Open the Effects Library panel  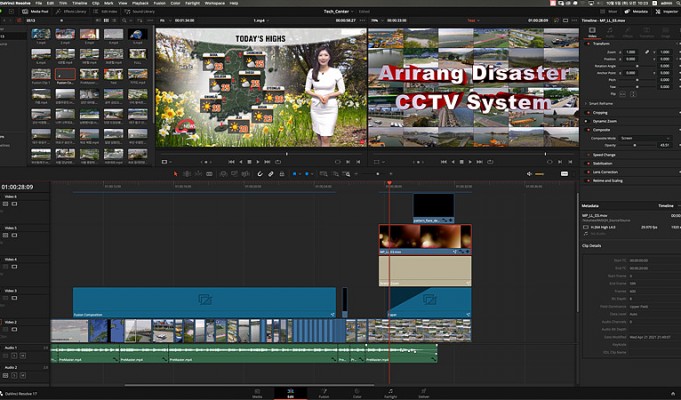point(71,11)
